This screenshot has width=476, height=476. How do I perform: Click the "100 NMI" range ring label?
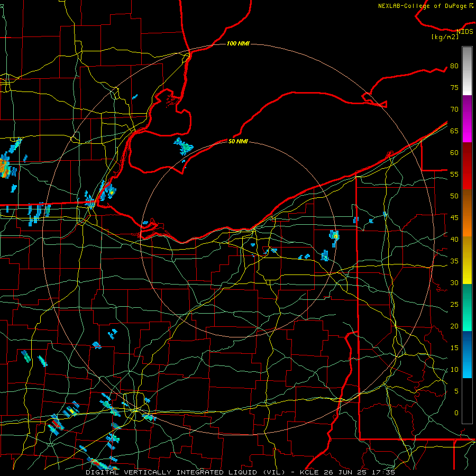pyautogui.click(x=238, y=44)
